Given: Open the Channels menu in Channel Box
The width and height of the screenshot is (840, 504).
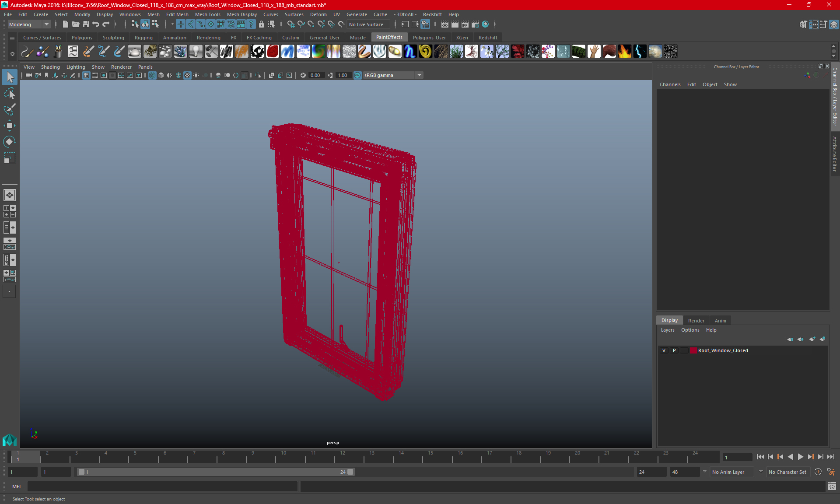Looking at the screenshot, I should pos(670,84).
